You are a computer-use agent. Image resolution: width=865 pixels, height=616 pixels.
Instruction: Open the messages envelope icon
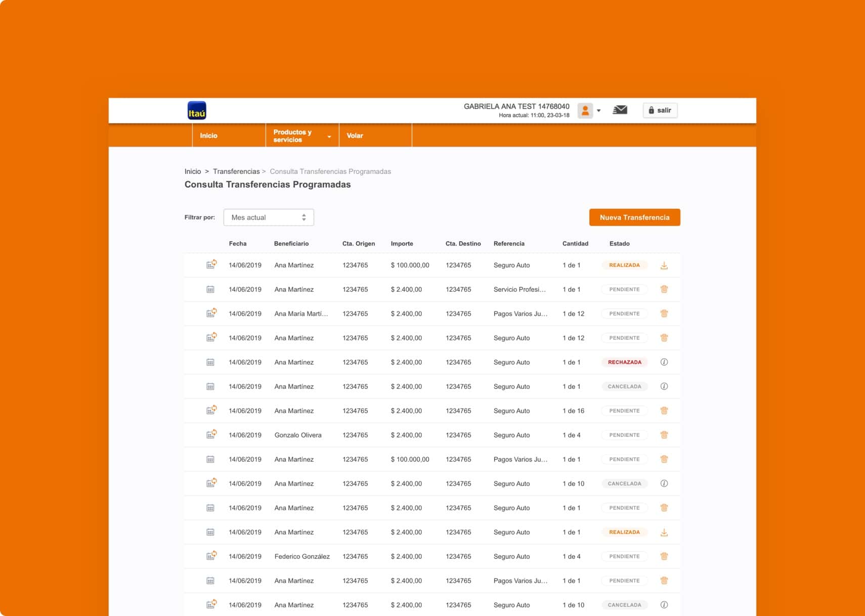[620, 110]
